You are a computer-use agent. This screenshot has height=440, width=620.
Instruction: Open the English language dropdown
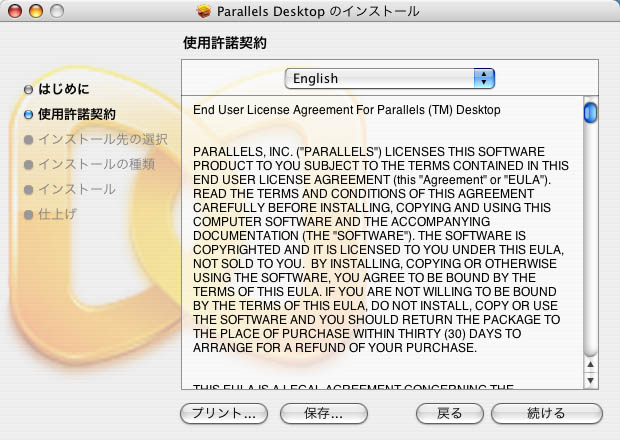point(389,78)
